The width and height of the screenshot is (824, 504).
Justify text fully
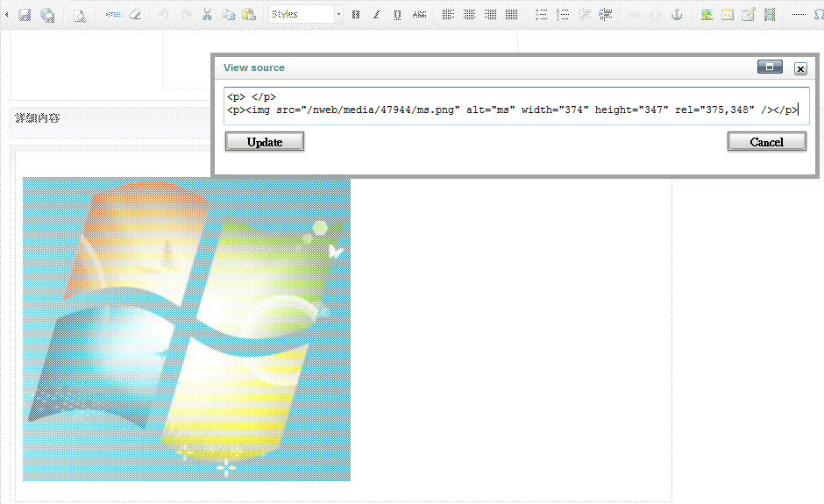point(511,15)
